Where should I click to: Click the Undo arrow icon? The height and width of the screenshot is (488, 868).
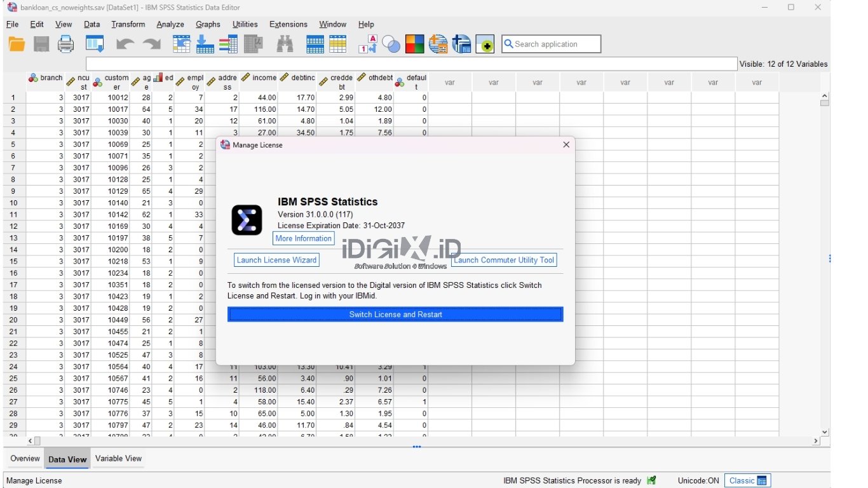point(125,44)
